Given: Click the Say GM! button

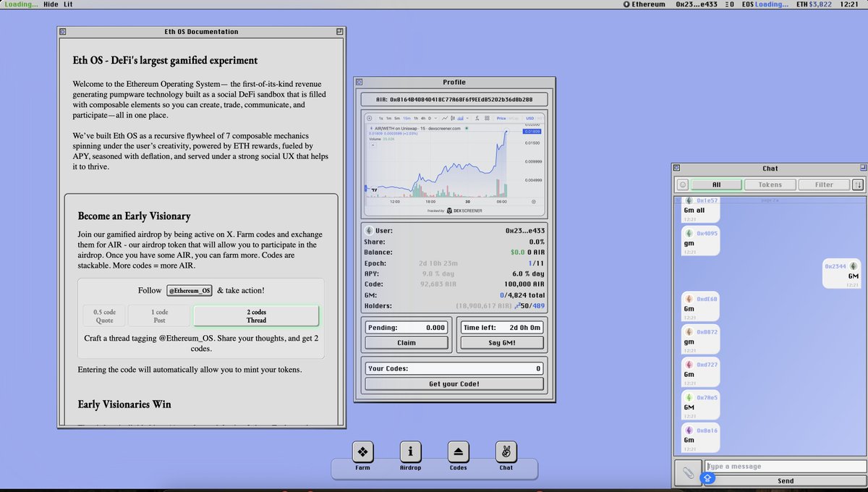Looking at the screenshot, I should coord(502,342).
